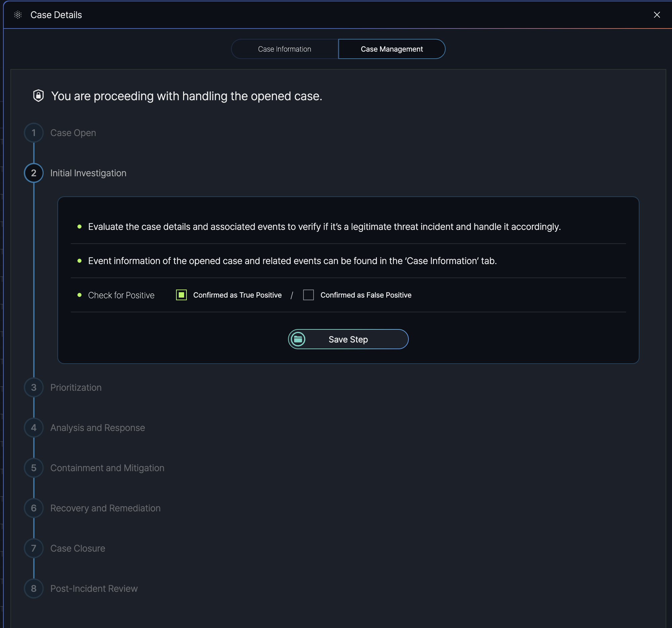Expand the Recovery and Remediation step
672x628 pixels.
pos(105,508)
